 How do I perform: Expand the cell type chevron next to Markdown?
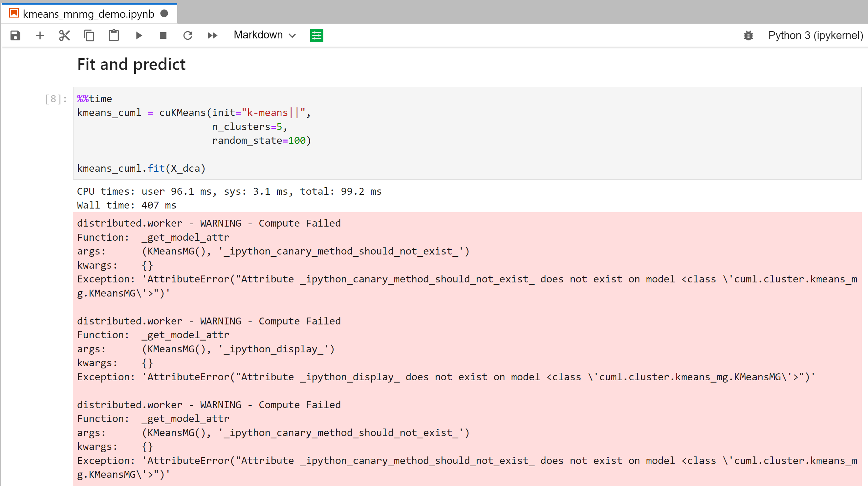(293, 35)
